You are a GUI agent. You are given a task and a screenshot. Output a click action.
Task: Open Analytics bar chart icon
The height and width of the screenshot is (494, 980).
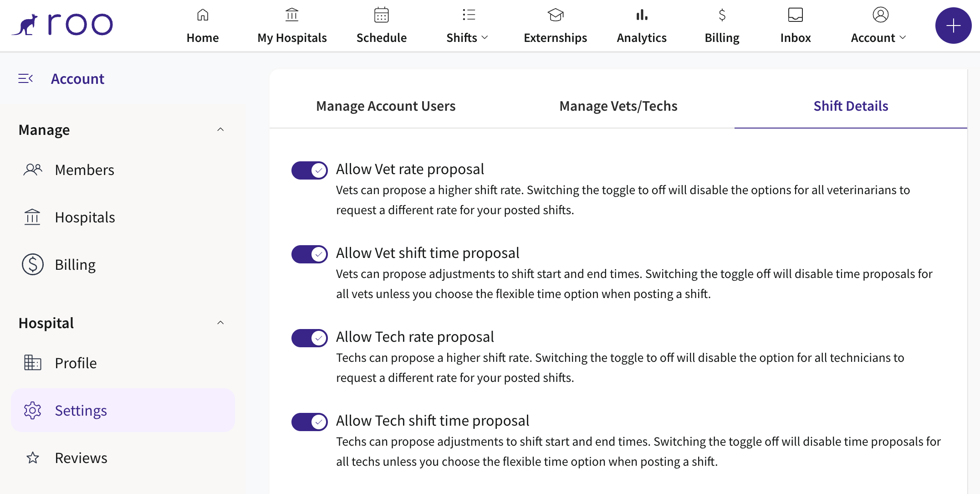click(642, 15)
